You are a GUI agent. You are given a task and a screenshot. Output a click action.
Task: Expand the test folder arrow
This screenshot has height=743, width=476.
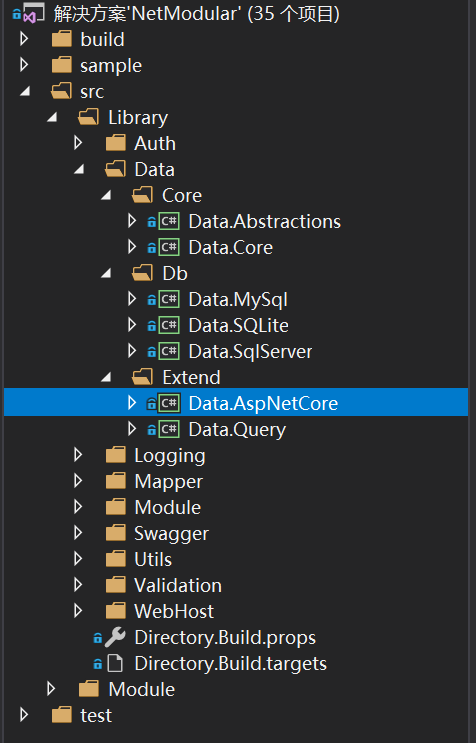click(x=24, y=715)
